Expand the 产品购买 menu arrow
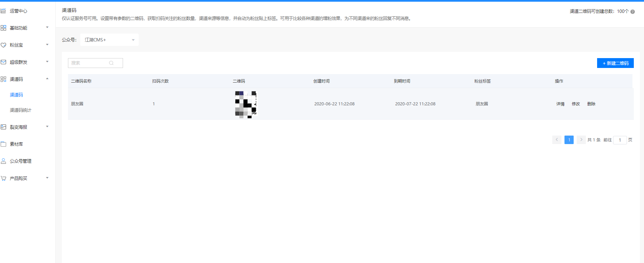644x263 pixels. (x=47, y=178)
